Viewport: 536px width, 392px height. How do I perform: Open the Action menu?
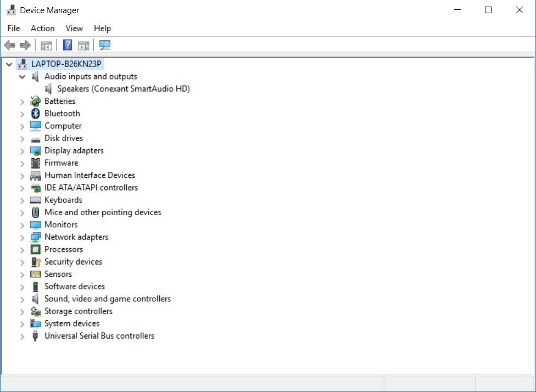42,28
